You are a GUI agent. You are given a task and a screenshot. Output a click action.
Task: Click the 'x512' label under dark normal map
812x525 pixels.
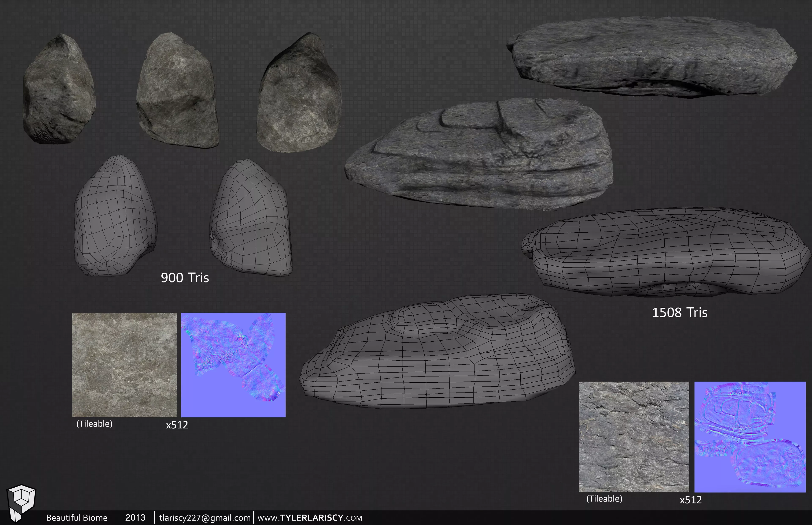pos(691,500)
